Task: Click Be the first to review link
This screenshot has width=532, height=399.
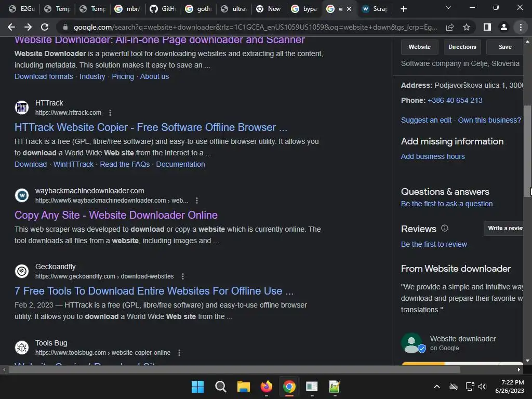Action: pyautogui.click(x=434, y=244)
